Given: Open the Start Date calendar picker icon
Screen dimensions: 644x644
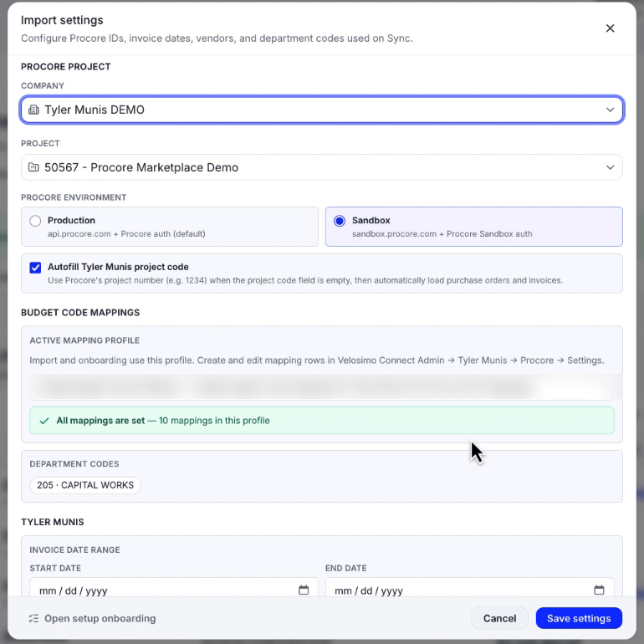Looking at the screenshot, I should point(304,590).
